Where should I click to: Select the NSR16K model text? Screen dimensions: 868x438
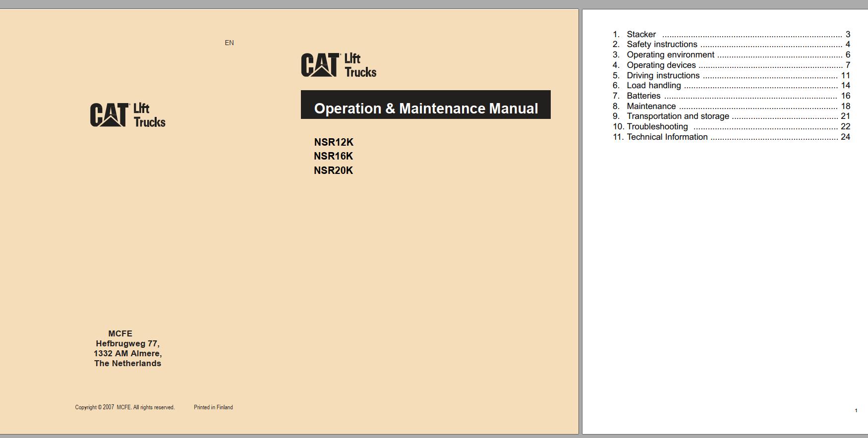(334, 156)
